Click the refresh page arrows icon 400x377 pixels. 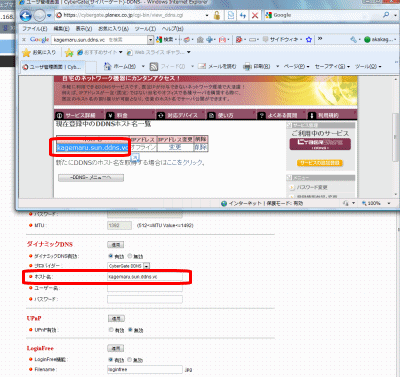243,15
